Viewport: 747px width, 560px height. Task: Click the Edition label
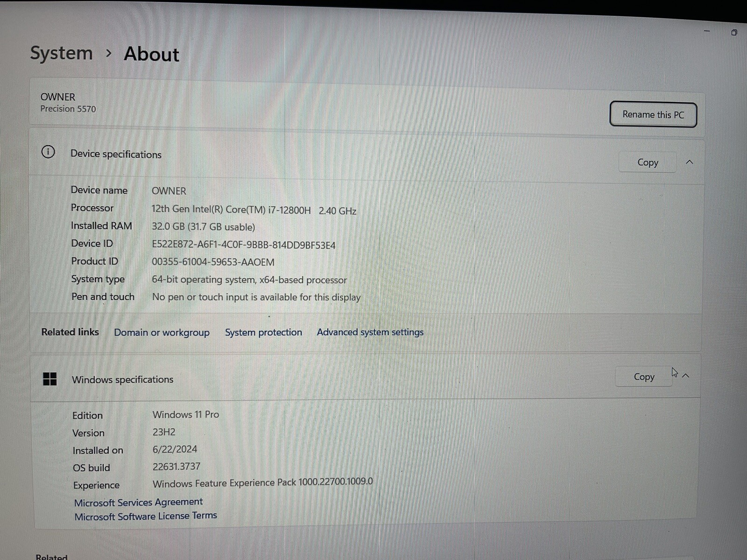[87, 415]
